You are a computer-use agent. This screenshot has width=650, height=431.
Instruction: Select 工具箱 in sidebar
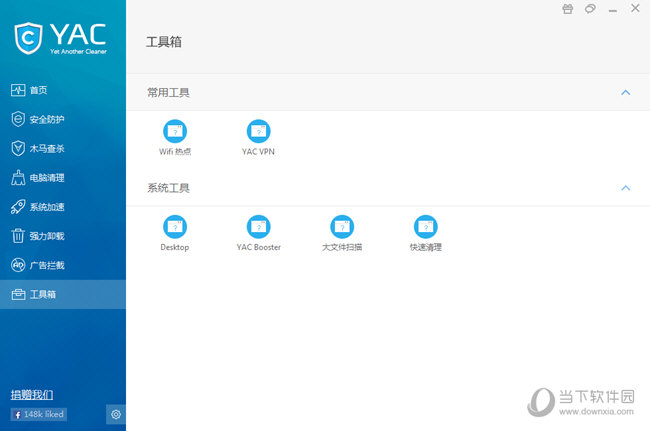[63, 294]
